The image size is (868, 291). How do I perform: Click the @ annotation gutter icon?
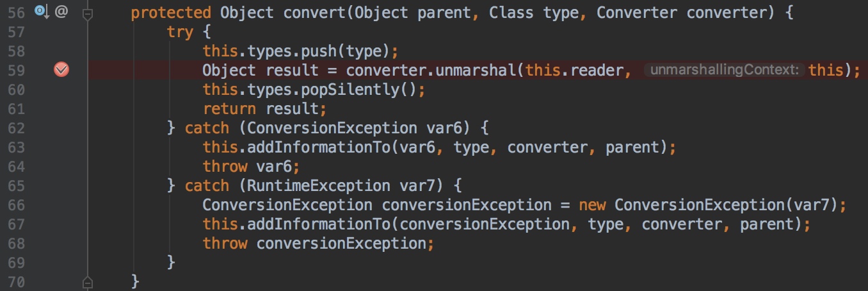[61, 12]
